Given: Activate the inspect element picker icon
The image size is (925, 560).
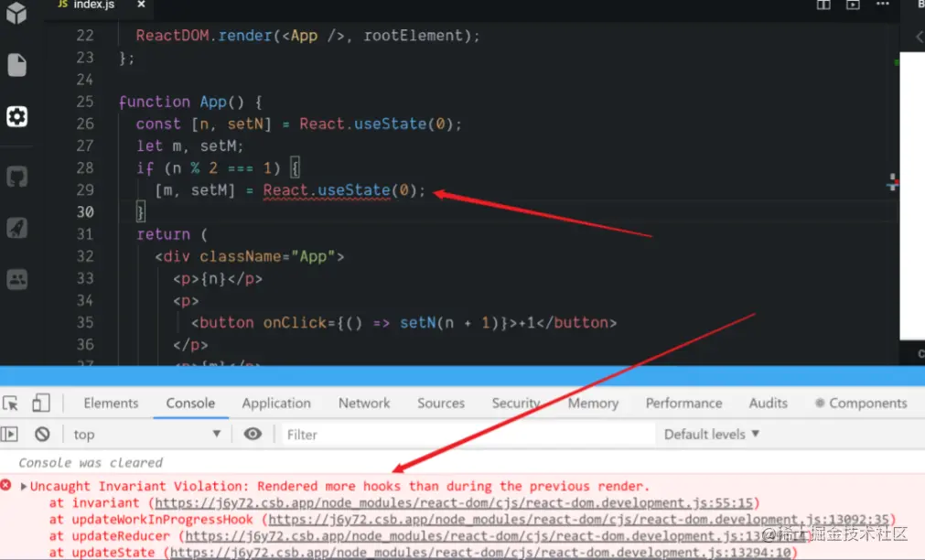Looking at the screenshot, I should [x=11, y=403].
